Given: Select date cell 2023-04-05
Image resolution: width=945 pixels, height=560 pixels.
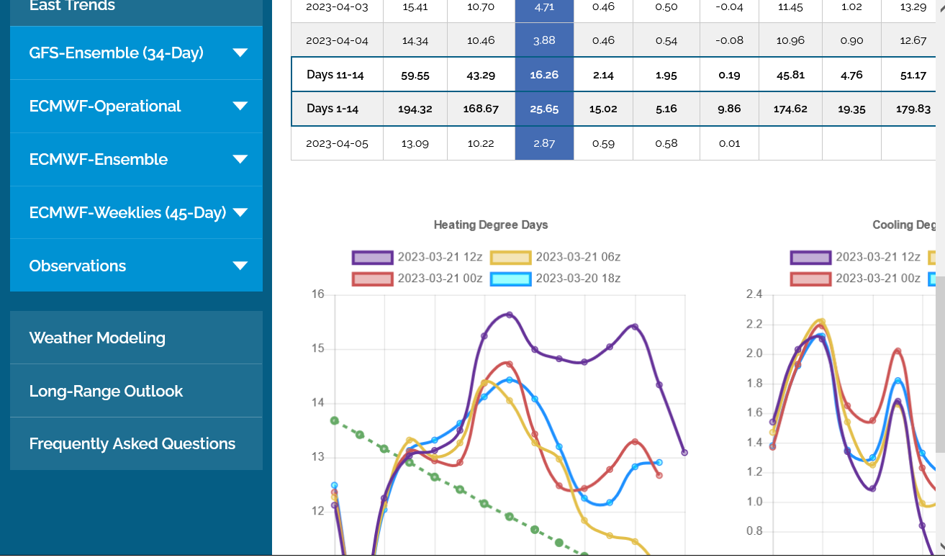Looking at the screenshot, I should 337,143.
